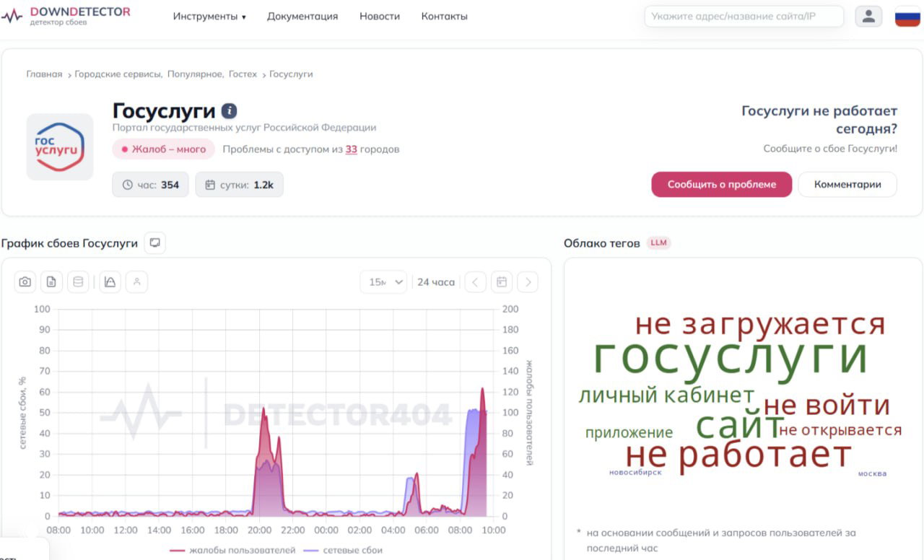Click the document export icon above the chart

[x=51, y=281]
